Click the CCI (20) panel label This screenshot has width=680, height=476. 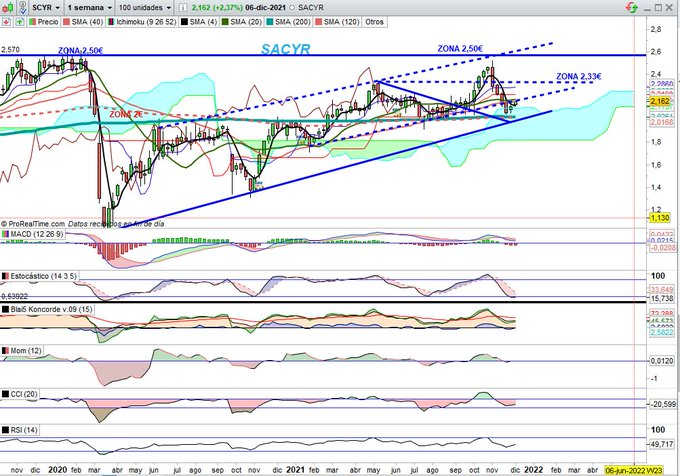click(x=20, y=394)
